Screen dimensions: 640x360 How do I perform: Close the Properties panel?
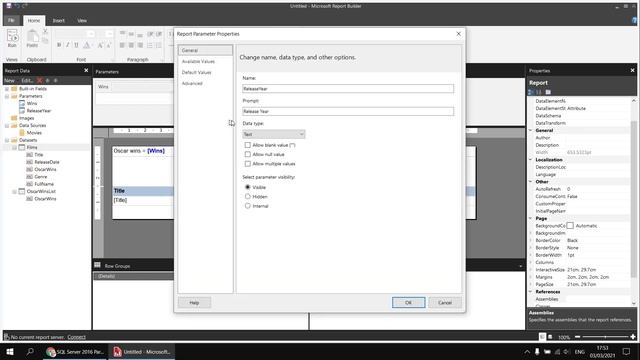point(632,71)
